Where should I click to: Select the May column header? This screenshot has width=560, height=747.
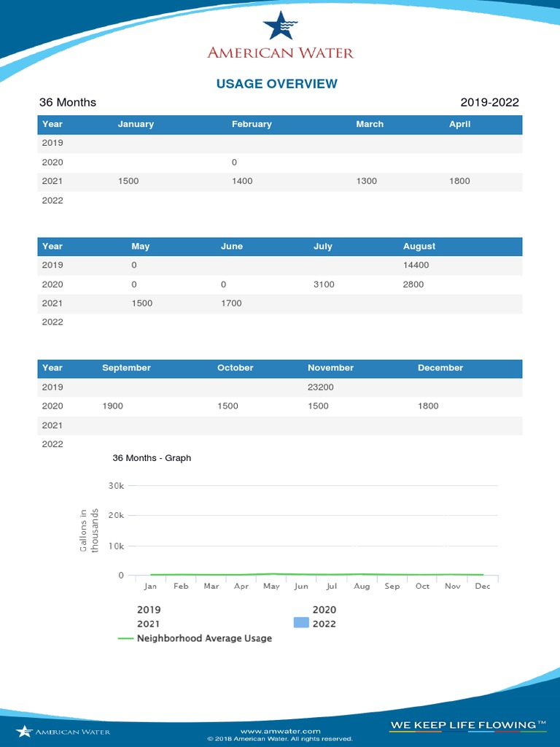coord(141,247)
